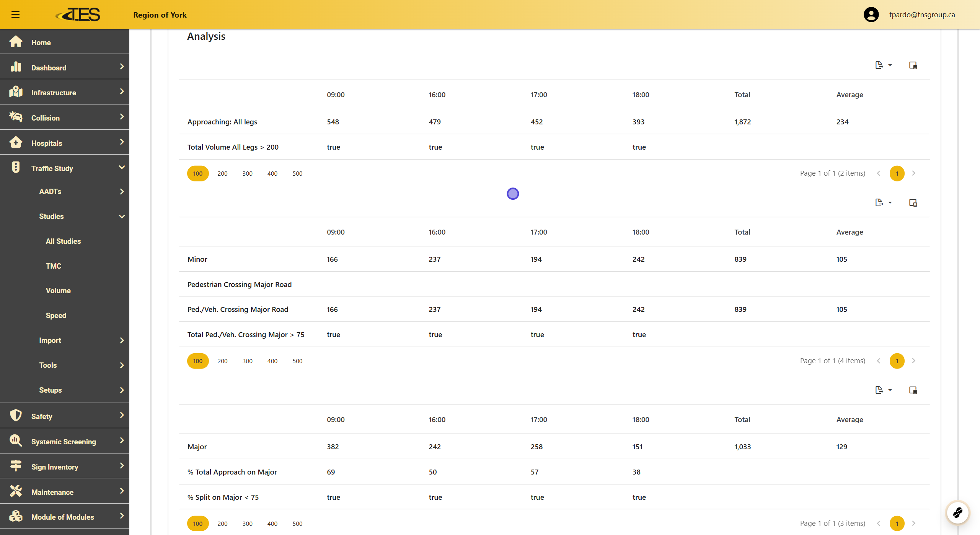
Task: Open column chooser on first table
Action: (913, 65)
